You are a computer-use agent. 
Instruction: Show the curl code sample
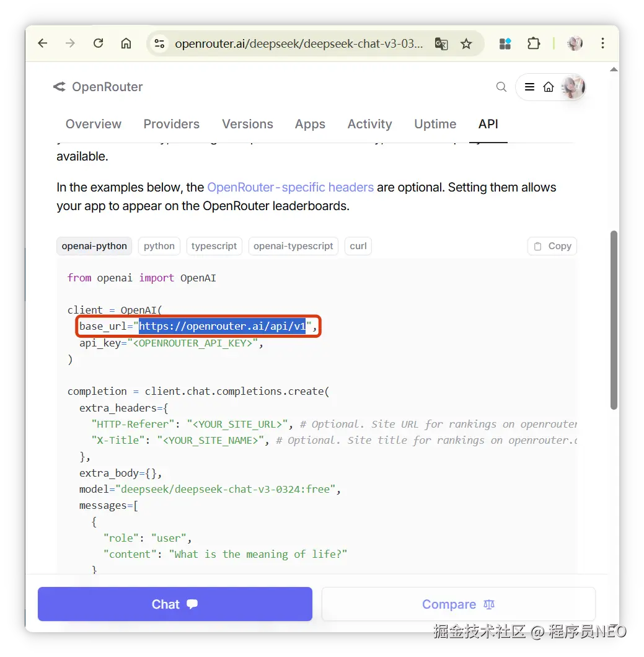pyautogui.click(x=358, y=246)
